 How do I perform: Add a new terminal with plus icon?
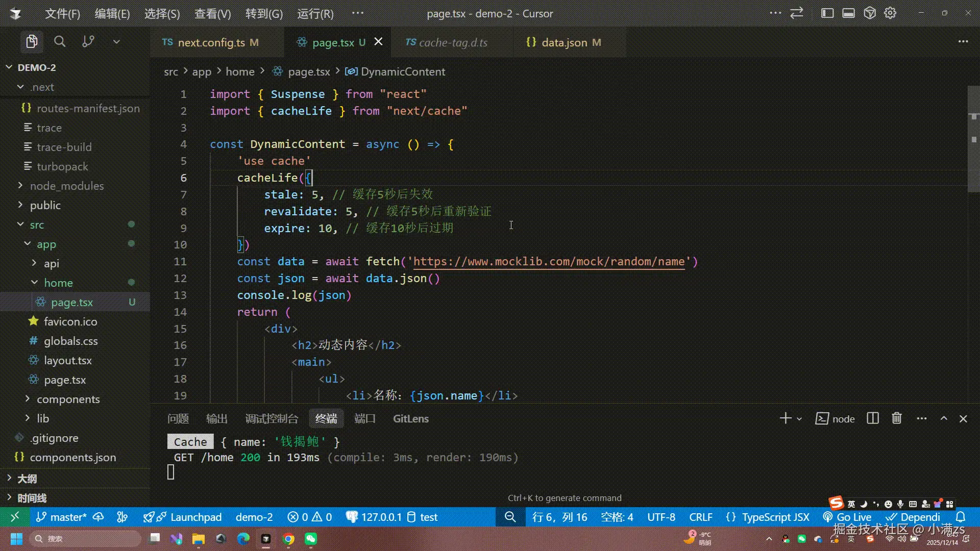[x=785, y=419]
